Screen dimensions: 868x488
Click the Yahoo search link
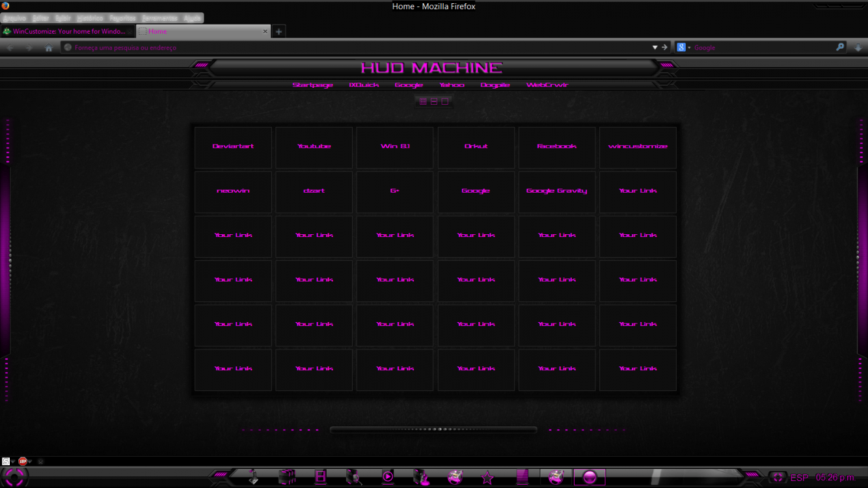452,85
